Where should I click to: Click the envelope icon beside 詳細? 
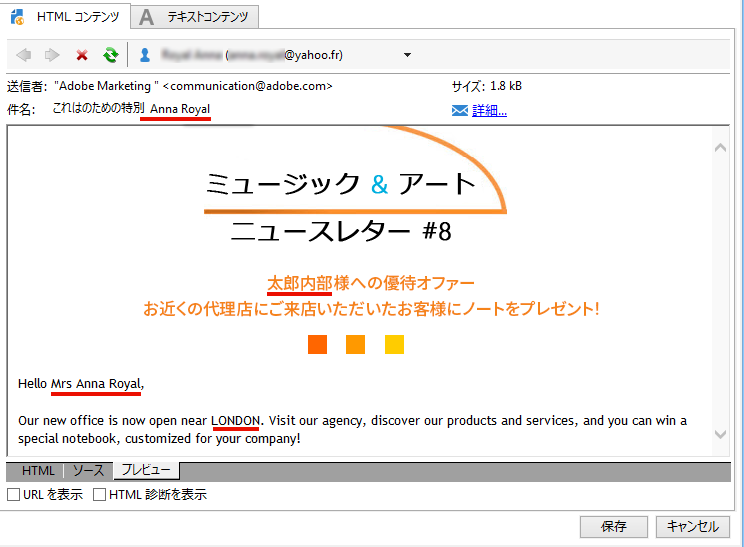point(459,111)
